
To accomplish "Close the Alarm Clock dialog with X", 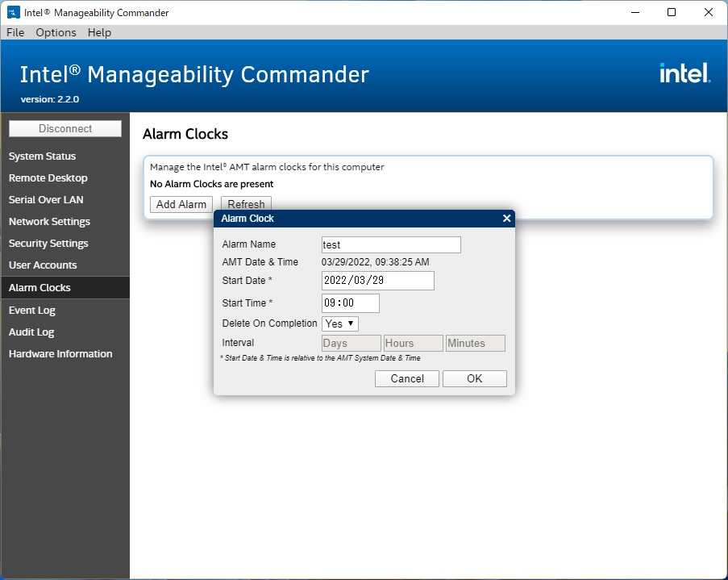I will (506, 219).
